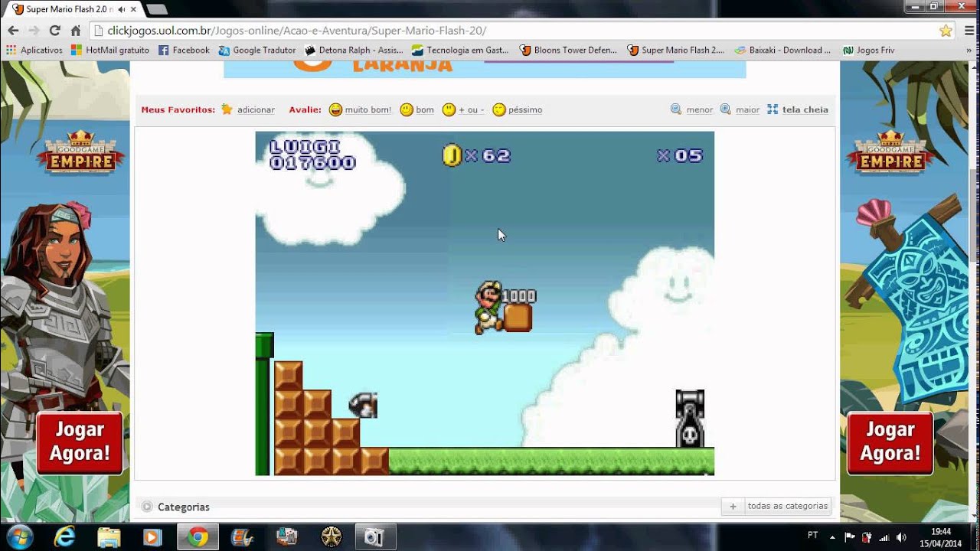The image size is (980, 551).
Task: Open the Windows Start menu
Action: coord(20,537)
